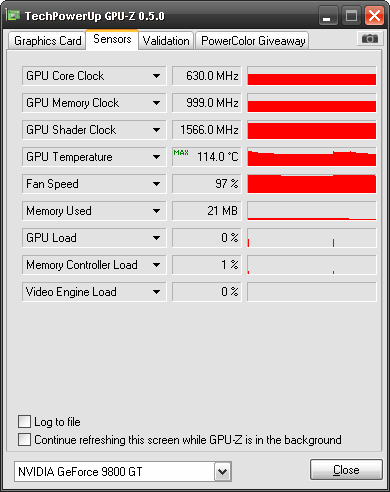Click the Fan Speed history graph bar
This screenshot has height=492, width=390.
[312, 184]
